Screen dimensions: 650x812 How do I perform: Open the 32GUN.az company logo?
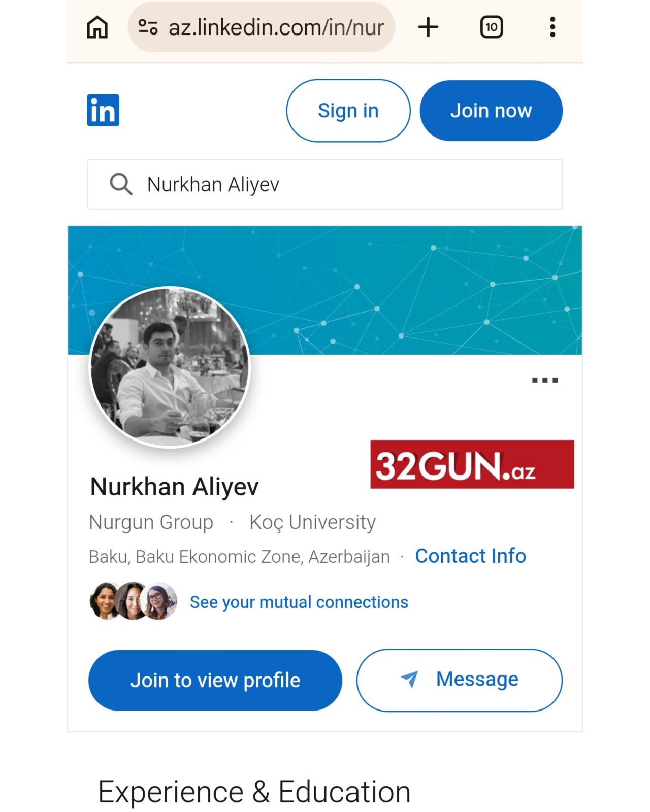(472, 464)
